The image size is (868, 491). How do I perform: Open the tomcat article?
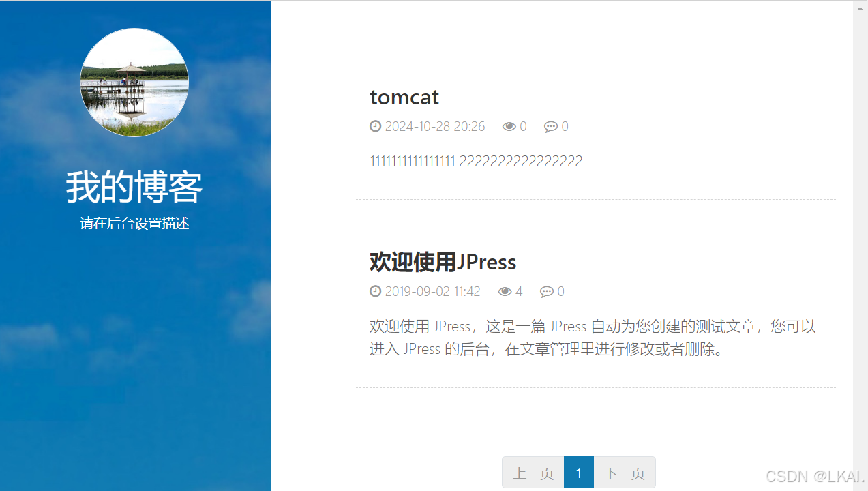click(x=404, y=97)
